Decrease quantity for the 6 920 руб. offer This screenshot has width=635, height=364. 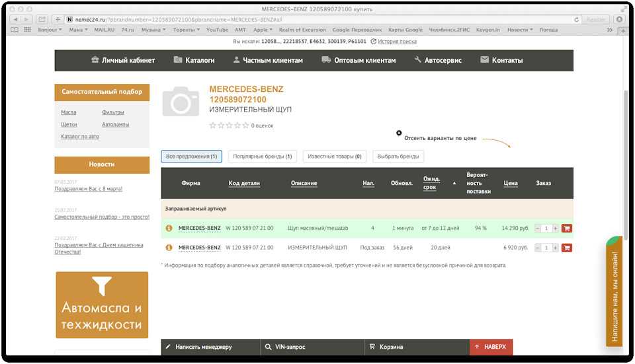point(538,248)
